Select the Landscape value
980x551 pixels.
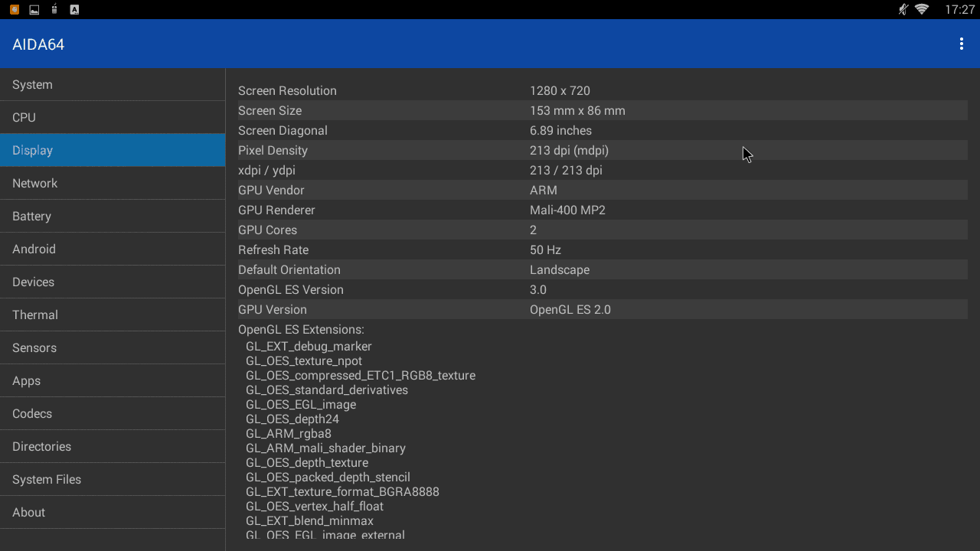[560, 270]
